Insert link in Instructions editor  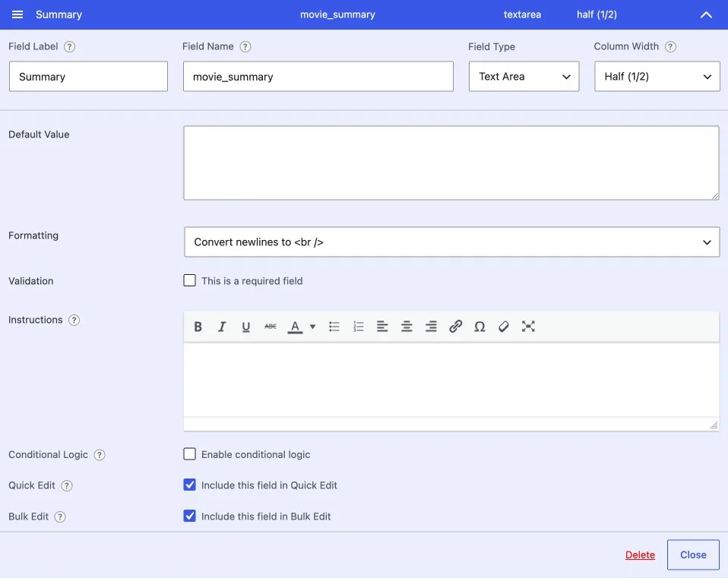455,327
